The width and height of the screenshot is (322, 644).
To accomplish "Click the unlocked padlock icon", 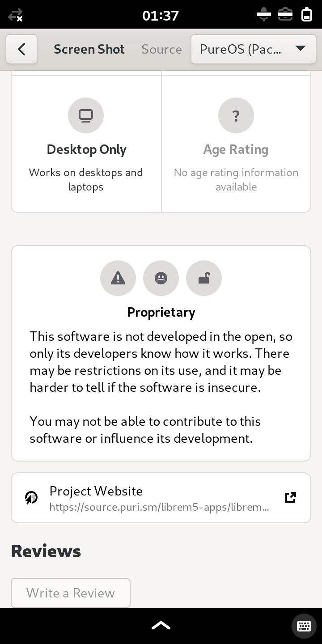I will (x=204, y=278).
